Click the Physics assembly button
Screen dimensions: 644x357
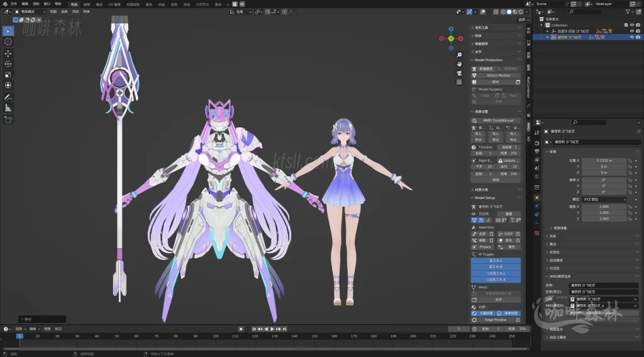[483, 247]
